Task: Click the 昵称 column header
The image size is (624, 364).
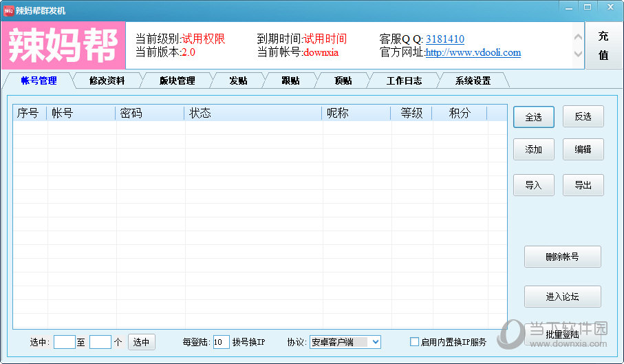Action: (x=356, y=113)
